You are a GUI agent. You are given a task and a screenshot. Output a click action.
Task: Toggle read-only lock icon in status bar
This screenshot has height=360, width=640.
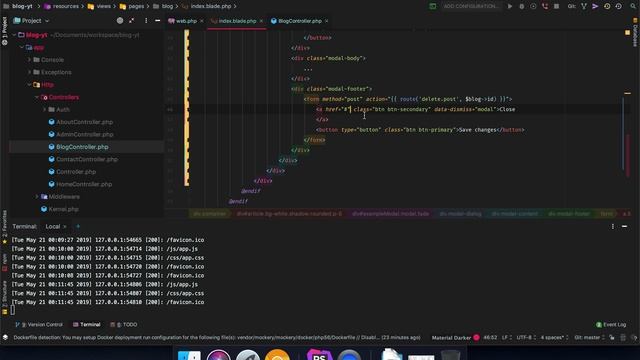tap(612, 338)
